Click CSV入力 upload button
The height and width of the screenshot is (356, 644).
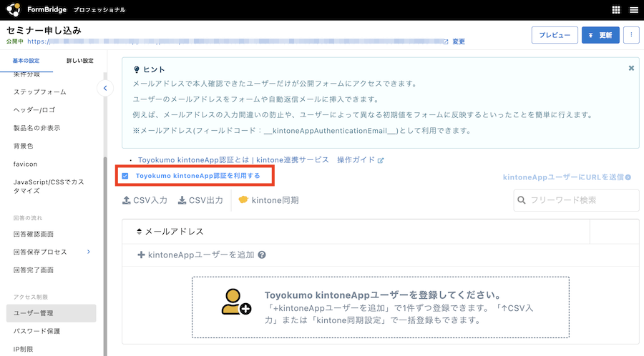point(145,200)
